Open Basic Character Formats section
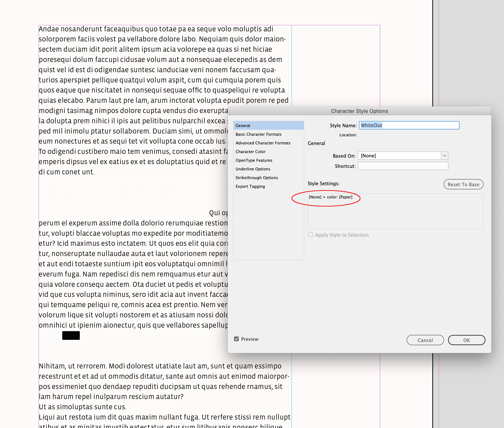The image size is (504, 428). [259, 134]
